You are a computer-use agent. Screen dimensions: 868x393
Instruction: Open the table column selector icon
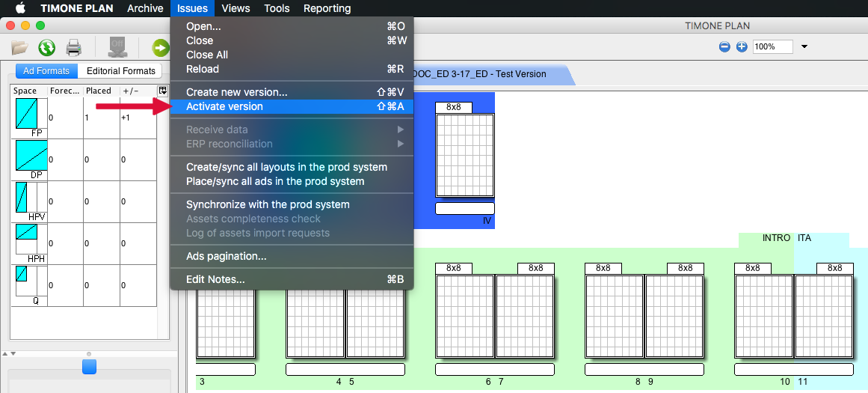click(x=163, y=91)
